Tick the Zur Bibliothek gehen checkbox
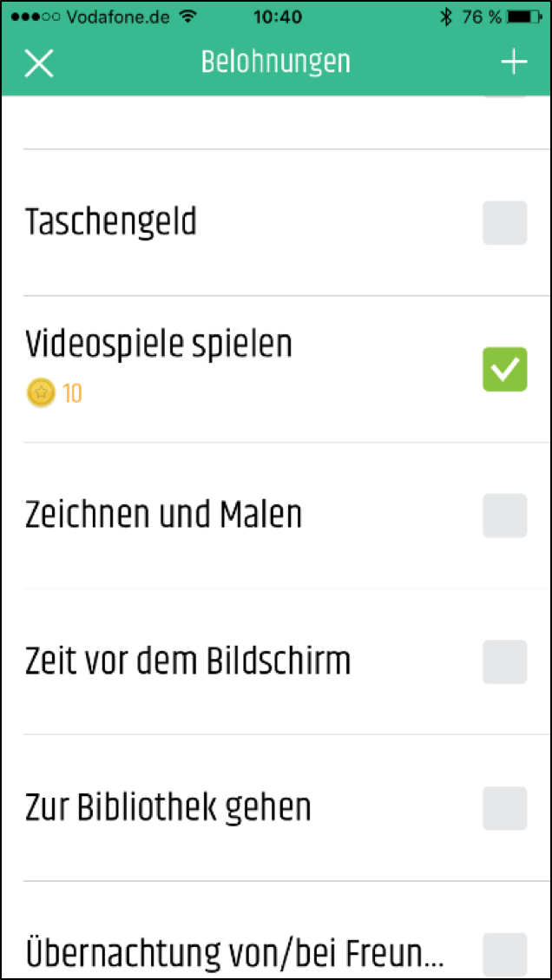This screenshot has height=980, width=552. [x=504, y=809]
